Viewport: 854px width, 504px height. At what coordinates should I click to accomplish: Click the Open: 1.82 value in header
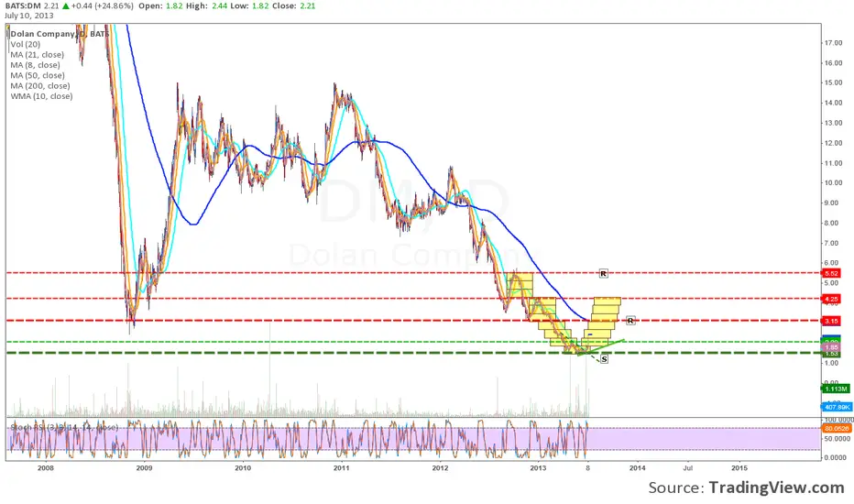[160, 6]
